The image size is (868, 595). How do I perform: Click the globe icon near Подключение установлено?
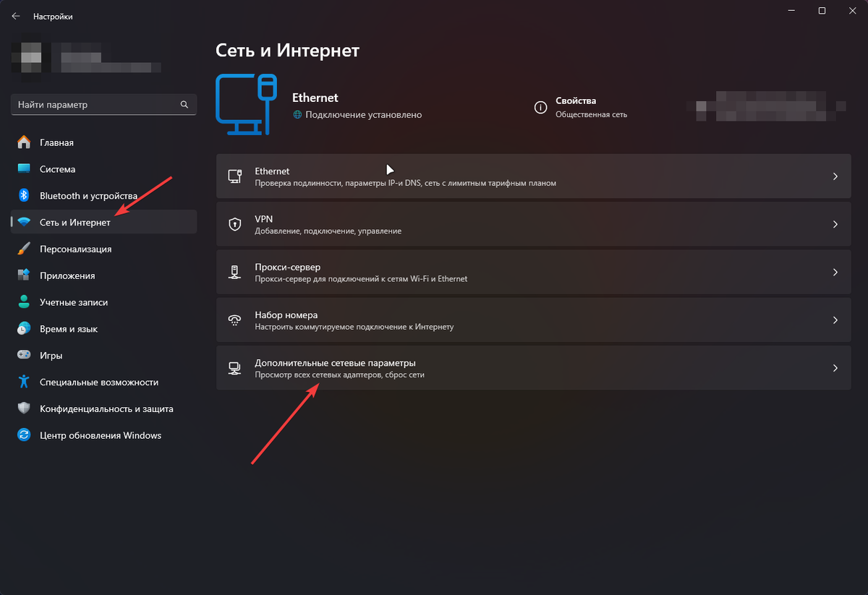(297, 115)
